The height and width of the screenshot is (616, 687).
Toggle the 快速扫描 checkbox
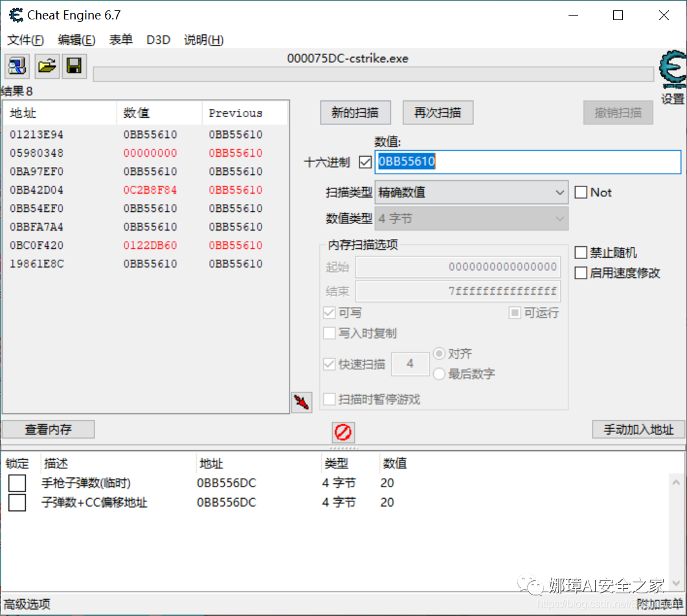click(x=329, y=364)
